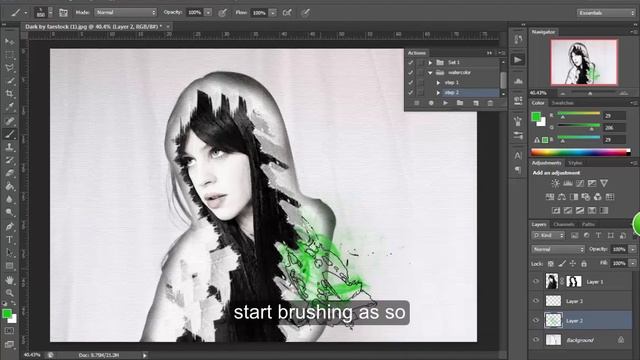The width and height of the screenshot is (640, 360).
Task: Toggle checkmark for Set 1 action
Action: pos(411,62)
